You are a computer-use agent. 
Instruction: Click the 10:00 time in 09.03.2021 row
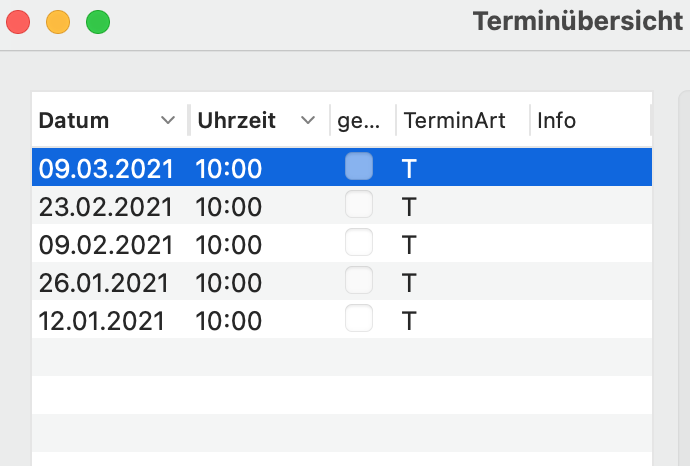(x=229, y=169)
